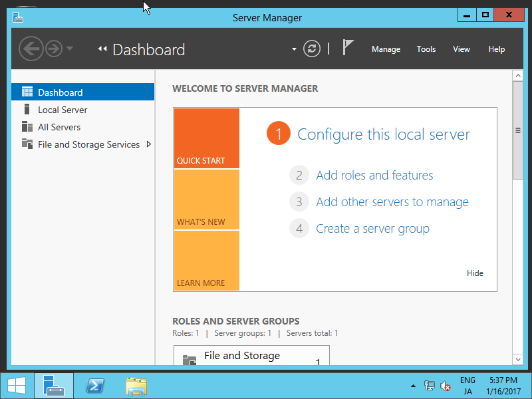
Task: Click the forward navigation arrow
Action: (54, 49)
